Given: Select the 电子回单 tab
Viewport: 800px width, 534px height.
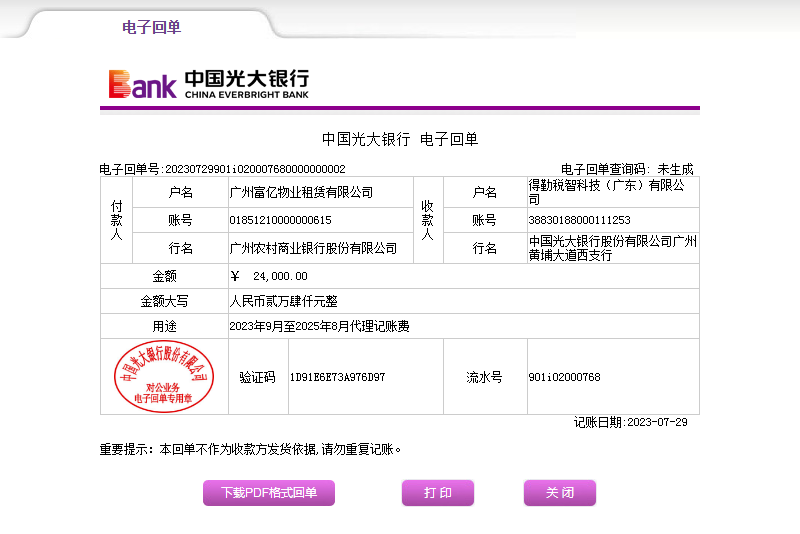Looking at the screenshot, I should [152, 27].
